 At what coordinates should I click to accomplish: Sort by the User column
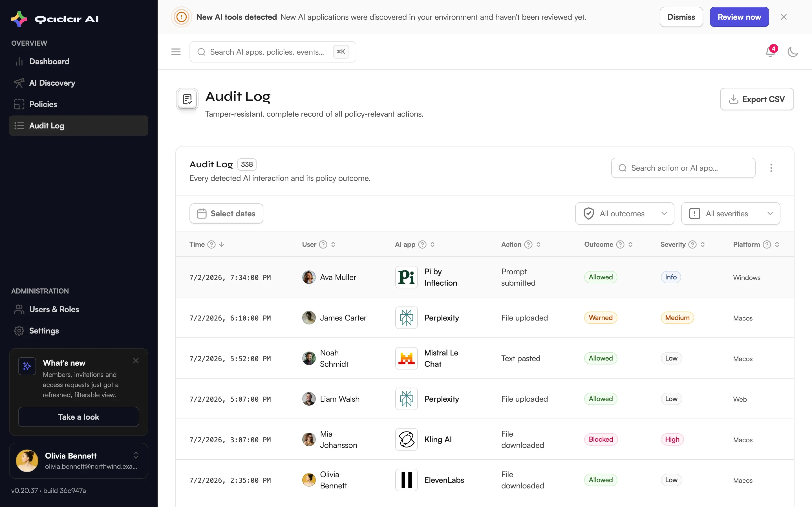tap(333, 244)
